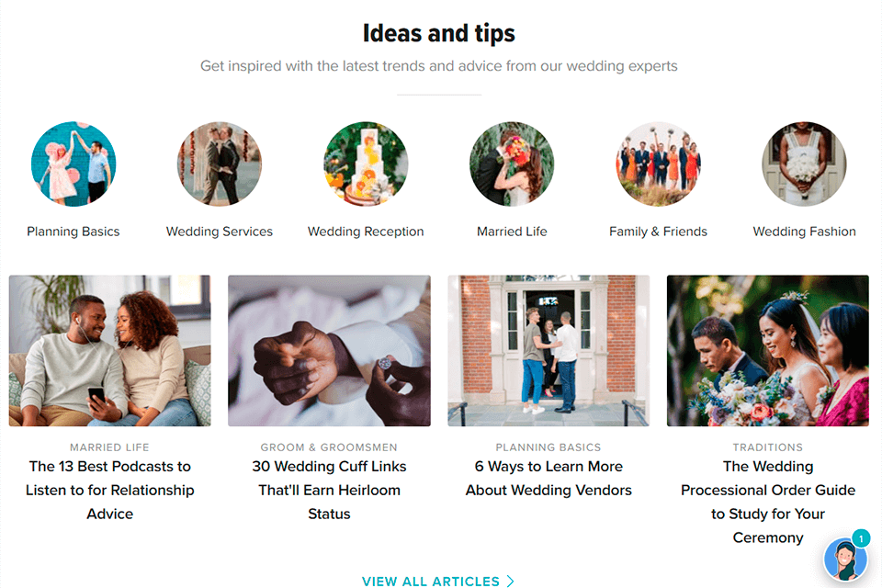
Task: Open the Wedding Services circular image
Action: pos(220,164)
